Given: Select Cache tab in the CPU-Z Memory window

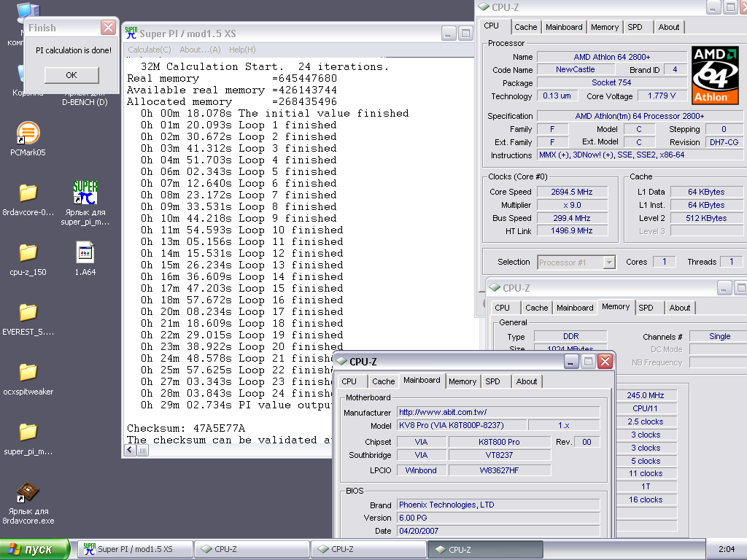Looking at the screenshot, I should [536, 308].
